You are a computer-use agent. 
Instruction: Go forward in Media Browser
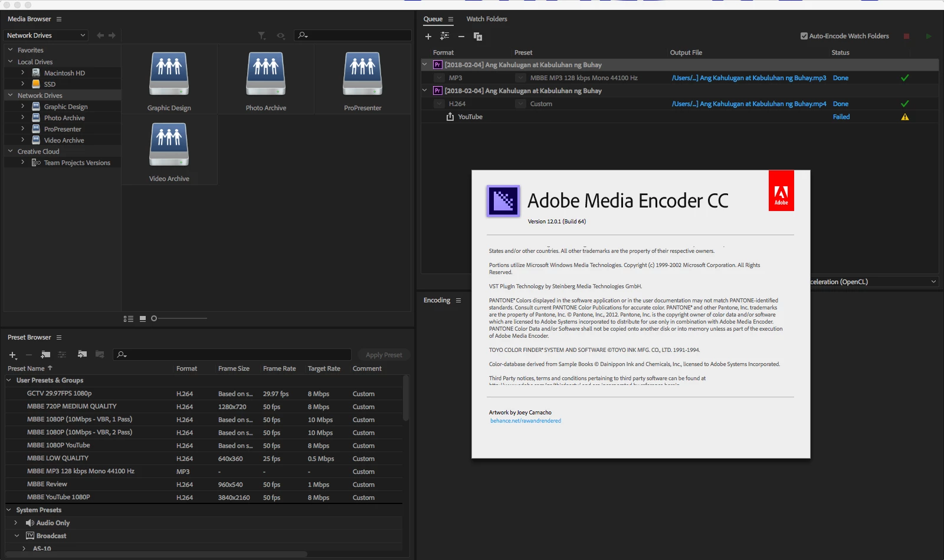112,35
